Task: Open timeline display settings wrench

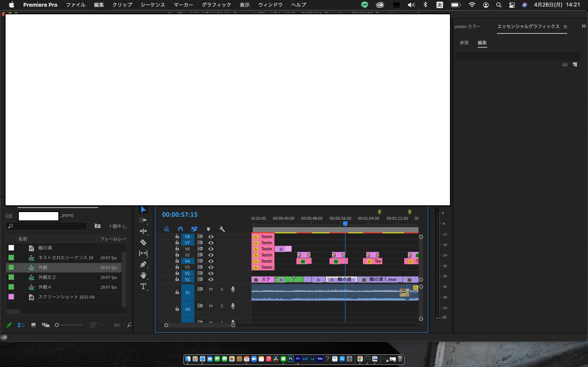Action: pyautogui.click(x=222, y=229)
